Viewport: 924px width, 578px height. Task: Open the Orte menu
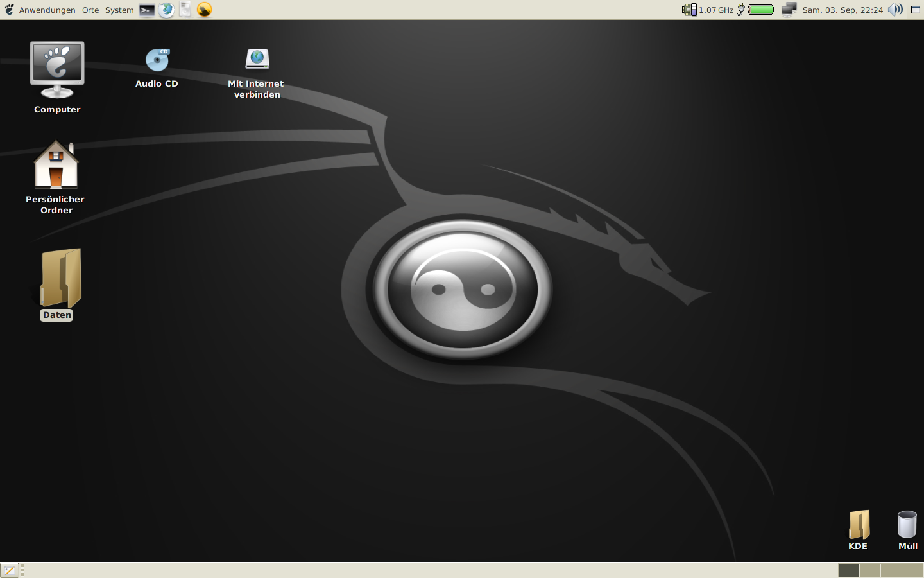point(90,10)
